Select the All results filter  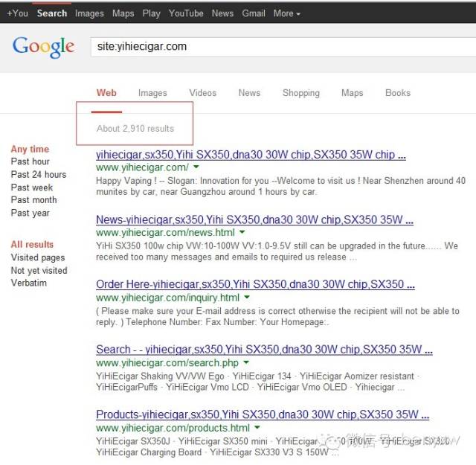pyautogui.click(x=32, y=244)
